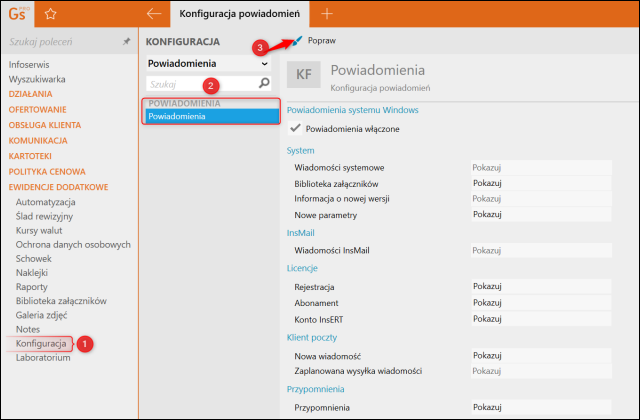This screenshot has height=420, width=640.
Task: Open the Biblioteka załączników Pokazuj dropdown
Action: point(541,183)
